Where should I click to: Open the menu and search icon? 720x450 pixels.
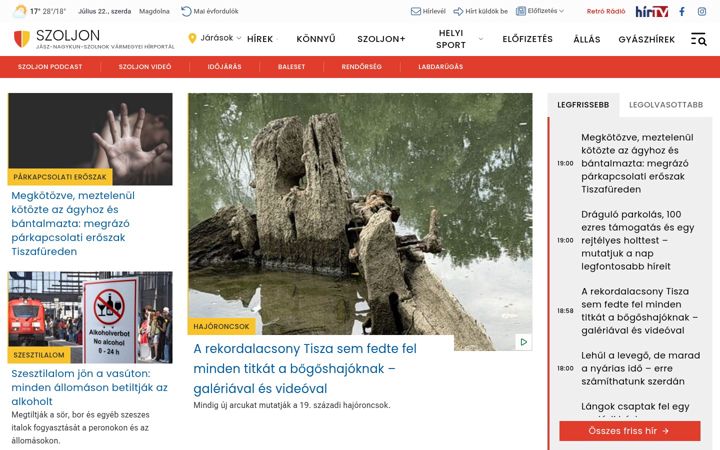(698, 39)
